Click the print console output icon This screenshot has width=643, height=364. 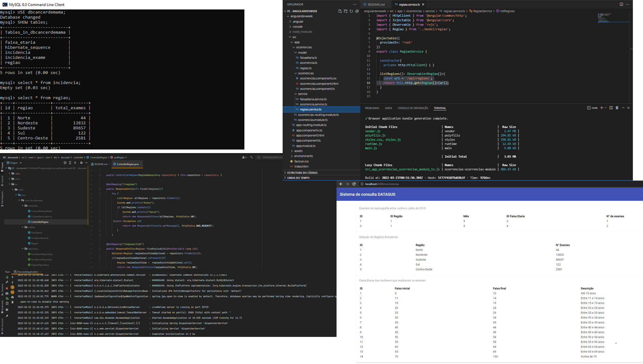(12, 297)
